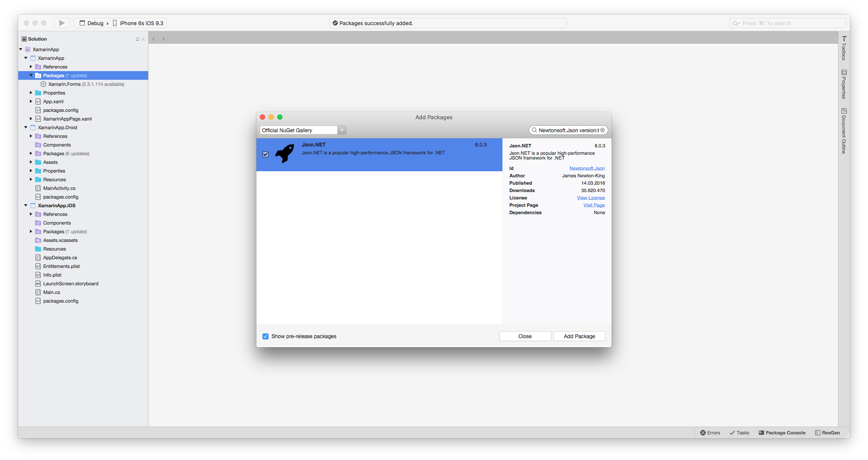868x460 pixels.
Task: Expand the XamarinApp.Droid Packages folder
Action: (x=31, y=153)
